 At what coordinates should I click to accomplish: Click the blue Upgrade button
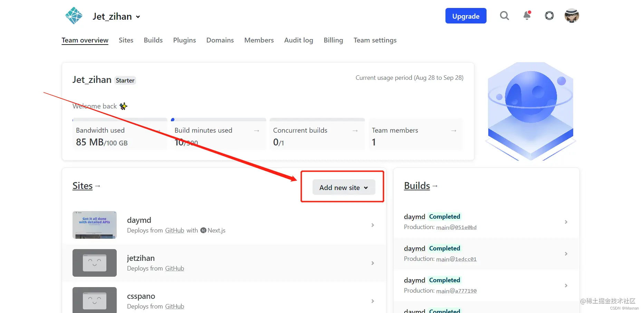point(466,16)
